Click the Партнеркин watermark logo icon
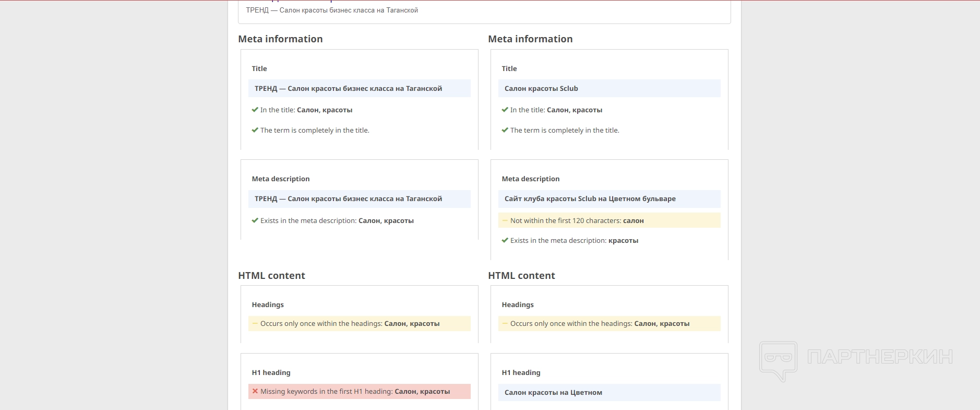 pyautogui.click(x=778, y=360)
